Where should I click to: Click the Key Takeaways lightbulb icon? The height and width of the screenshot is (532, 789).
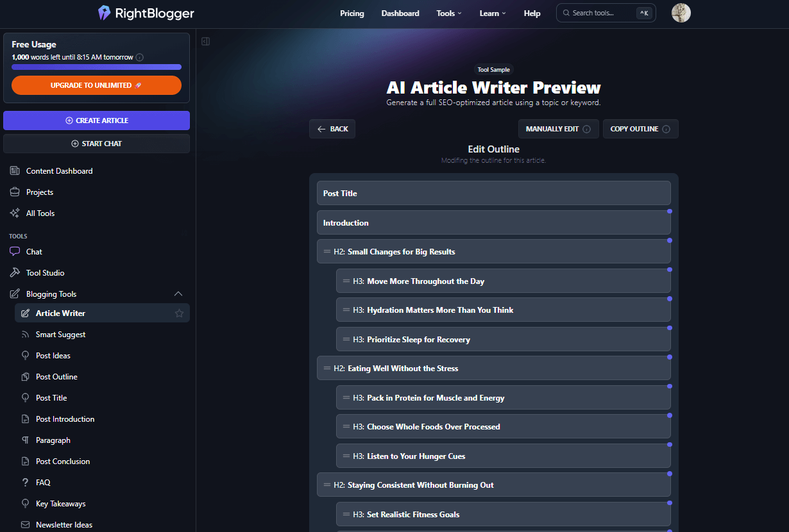pyautogui.click(x=26, y=504)
